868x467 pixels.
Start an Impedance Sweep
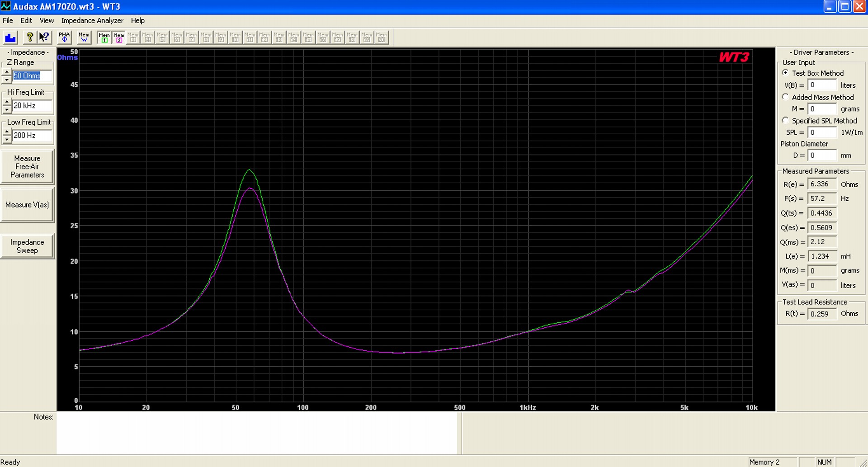[x=28, y=246]
